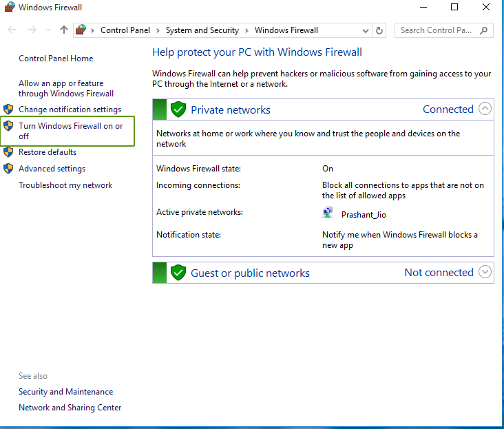The height and width of the screenshot is (429, 504).
Task: Click green shield icon for Private networks
Action: click(178, 109)
